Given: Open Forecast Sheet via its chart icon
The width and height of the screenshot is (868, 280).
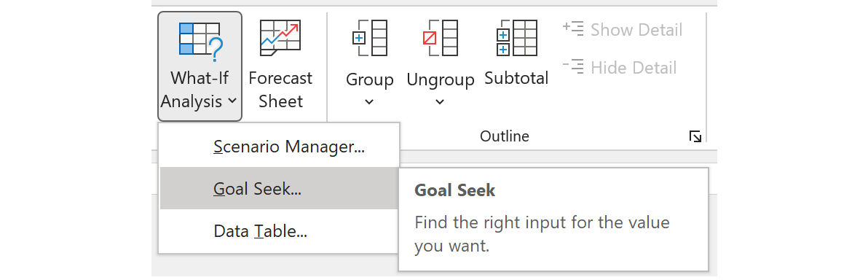Looking at the screenshot, I should click(280, 38).
